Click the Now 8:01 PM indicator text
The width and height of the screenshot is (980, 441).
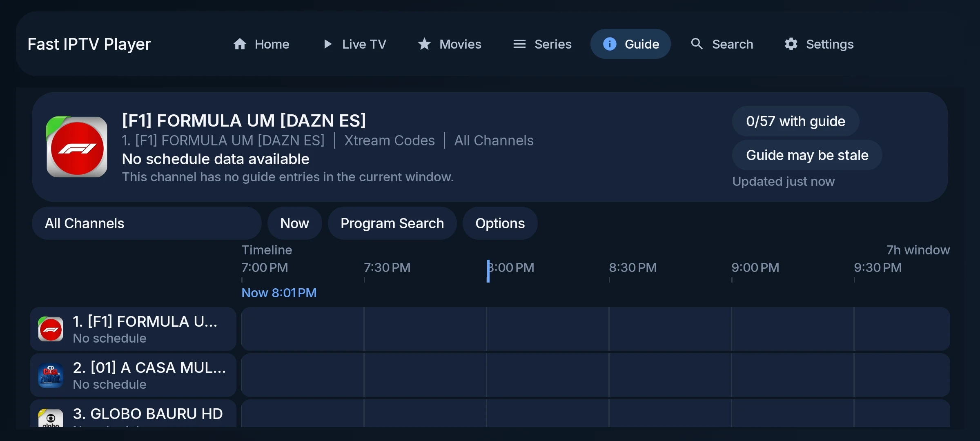279,293
